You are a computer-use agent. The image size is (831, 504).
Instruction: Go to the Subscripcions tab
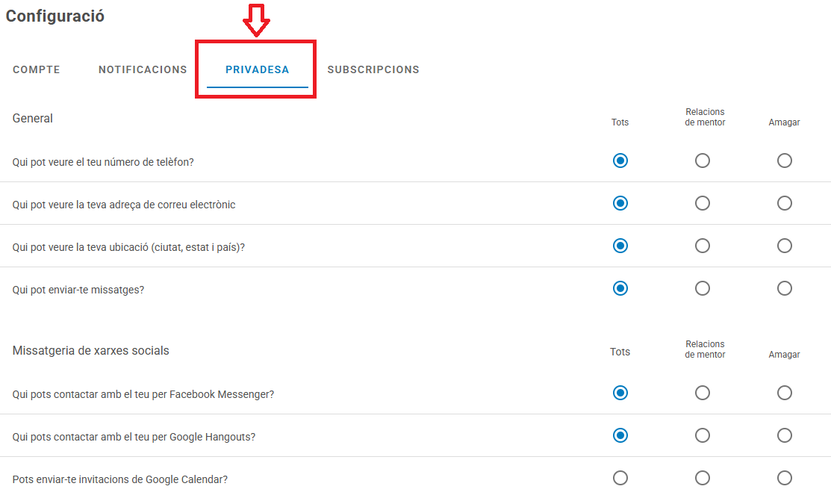pyautogui.click(x=373, y=69)
